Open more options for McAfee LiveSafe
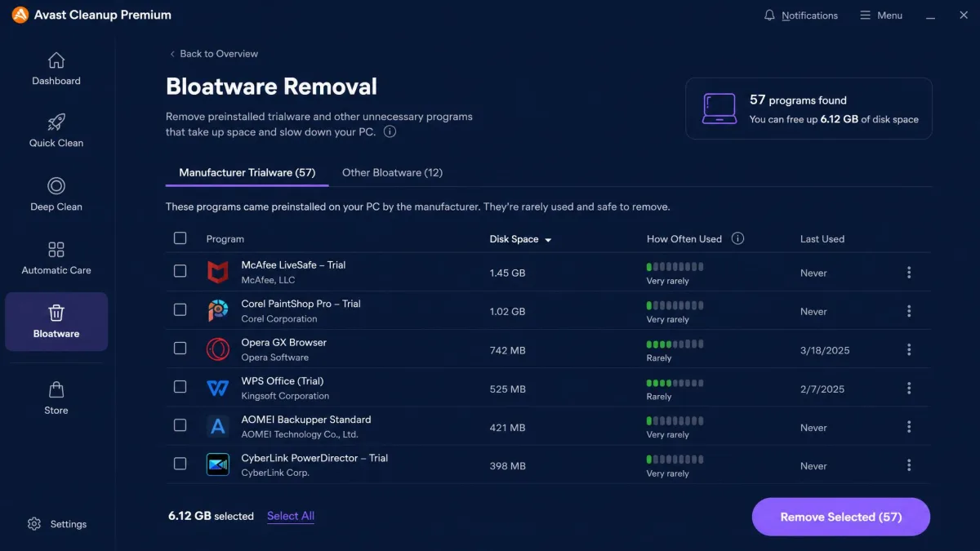The width and height of the screenshot is (980, 551). click(x=909, y=273)
